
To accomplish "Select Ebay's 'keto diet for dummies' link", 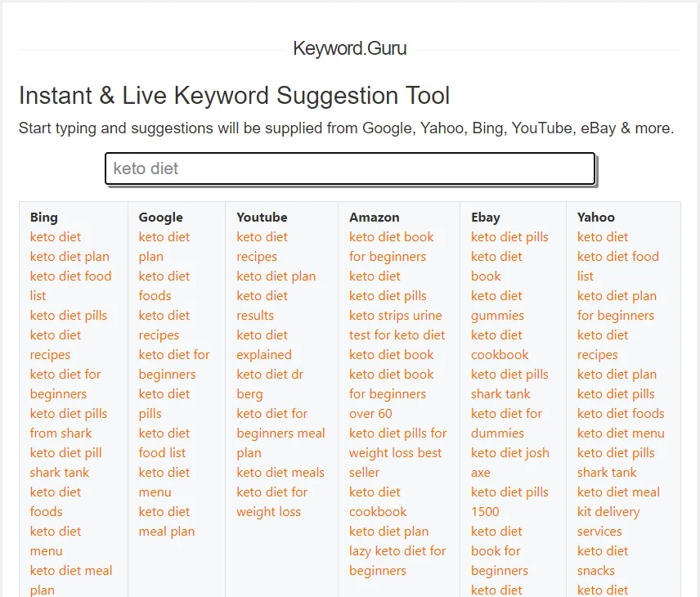I will pyautogui.click(x=506, y=424).
